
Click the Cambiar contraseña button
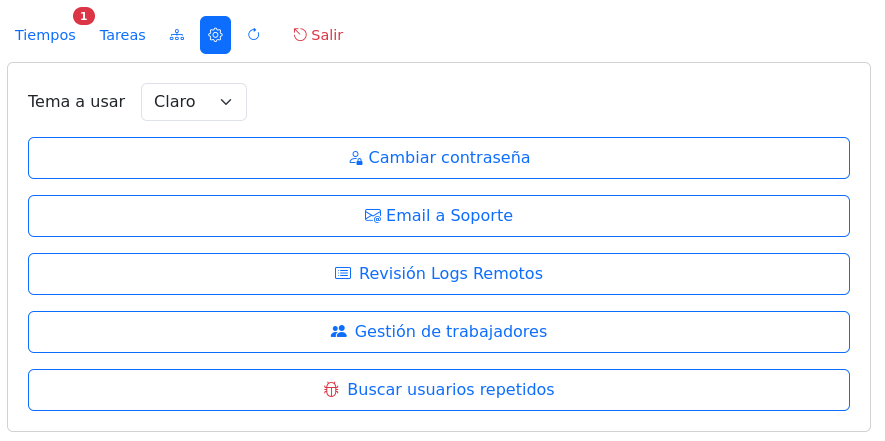439,158
